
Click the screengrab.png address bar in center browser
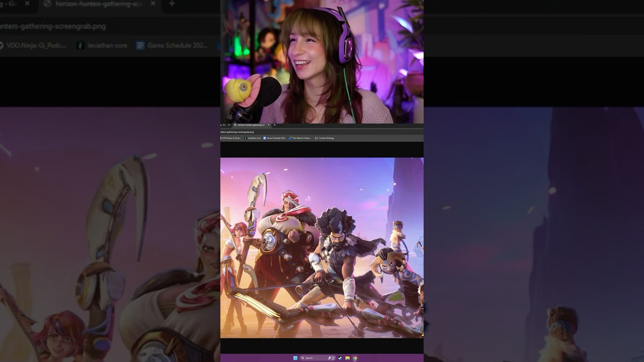point(322,132)
